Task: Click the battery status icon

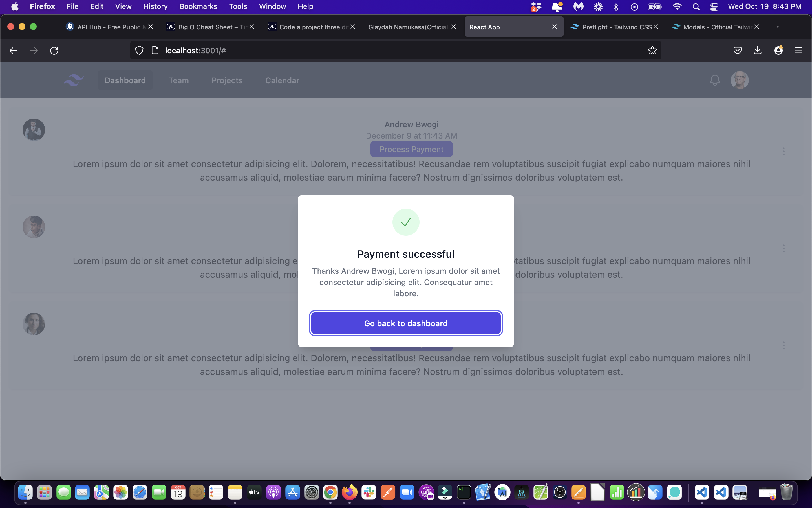Action: pos(654,7)
